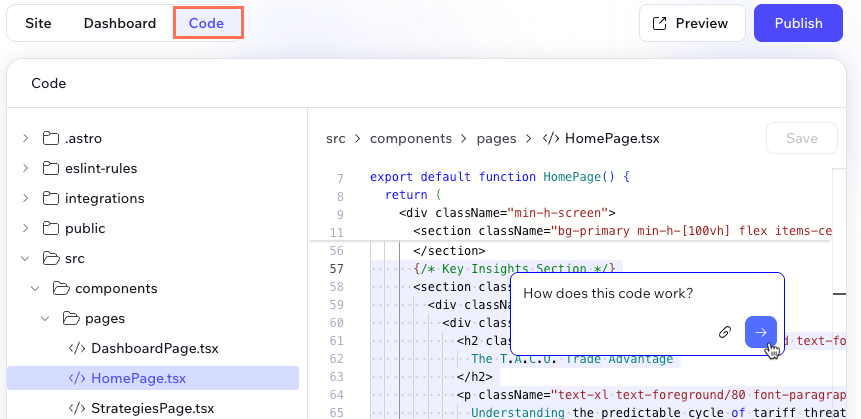Click the code icon in breadcrumb
Viewport: 861px width, 419px height.
point(551,138)
